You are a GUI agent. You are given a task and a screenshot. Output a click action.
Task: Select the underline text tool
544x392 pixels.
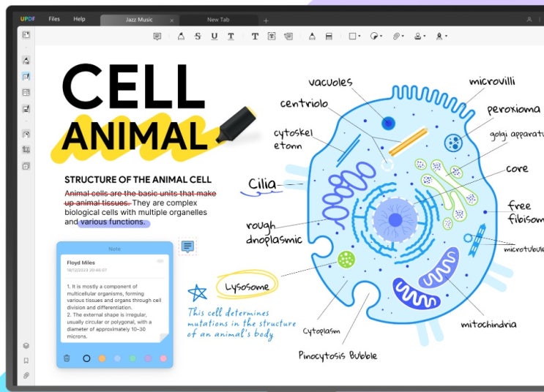click(x=215, y=36)
